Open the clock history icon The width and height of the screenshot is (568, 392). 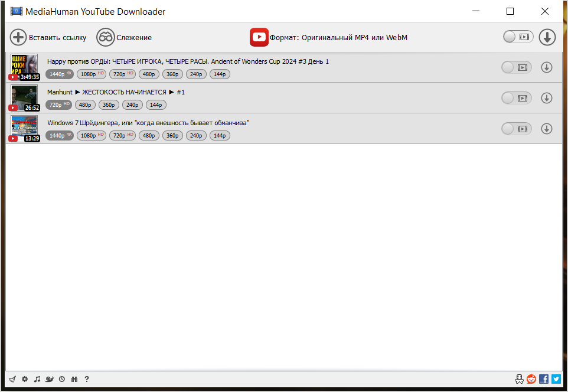pyautogui.click(x=62, y=379)
